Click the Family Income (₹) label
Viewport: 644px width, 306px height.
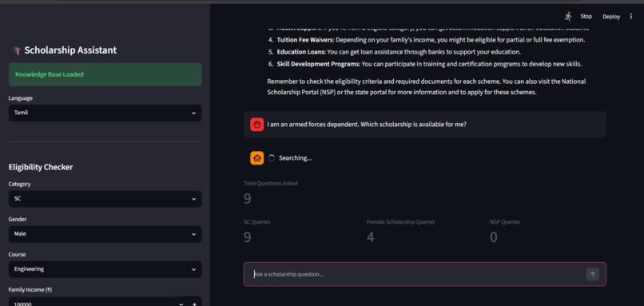click(x=30, y=289)
